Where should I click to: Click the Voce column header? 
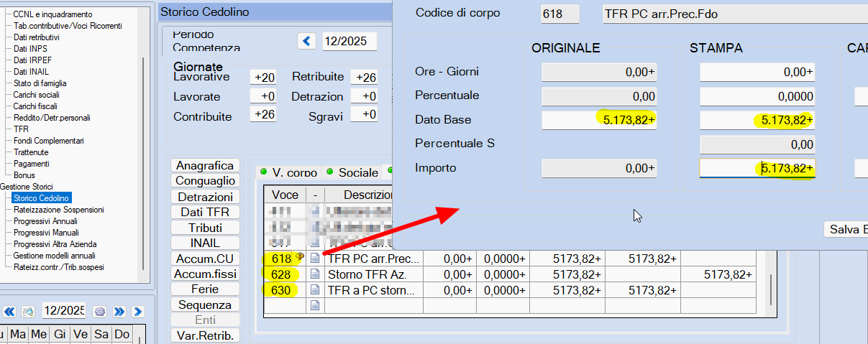pos(285,195)
